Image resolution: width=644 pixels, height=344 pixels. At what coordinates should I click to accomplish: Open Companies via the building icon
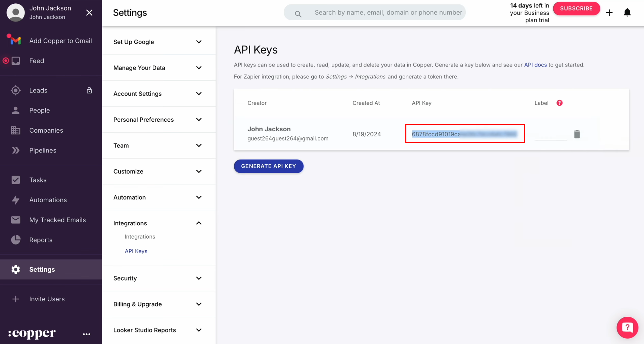16,130
